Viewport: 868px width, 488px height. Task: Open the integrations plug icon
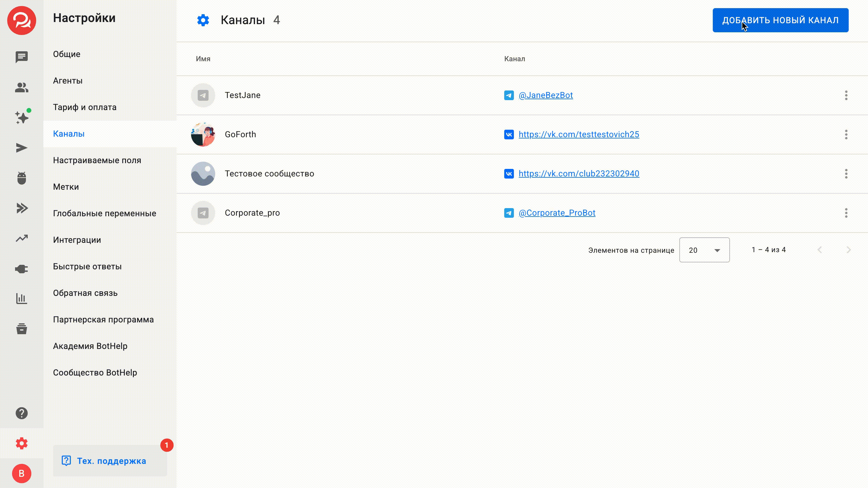[22, 269]
